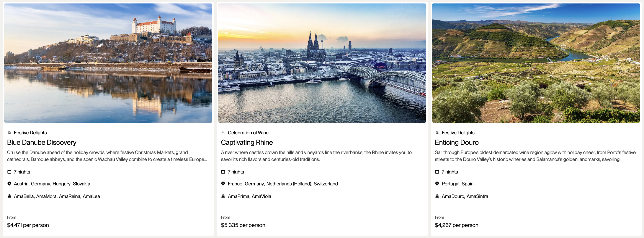Click the Bratislava castle cruise photo
Viewport: 644px width, 238px height.
pyautogui.click(x=108, y=63)
